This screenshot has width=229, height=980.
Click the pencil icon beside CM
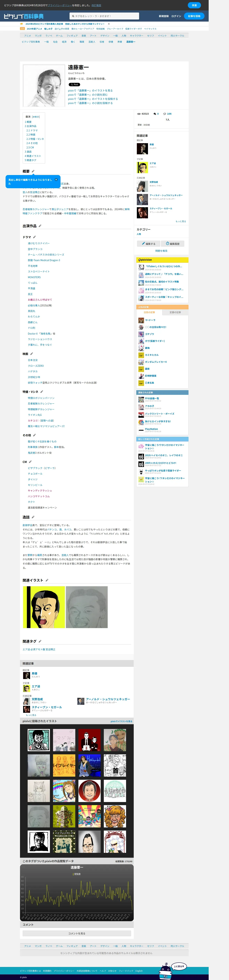(30, 462)
